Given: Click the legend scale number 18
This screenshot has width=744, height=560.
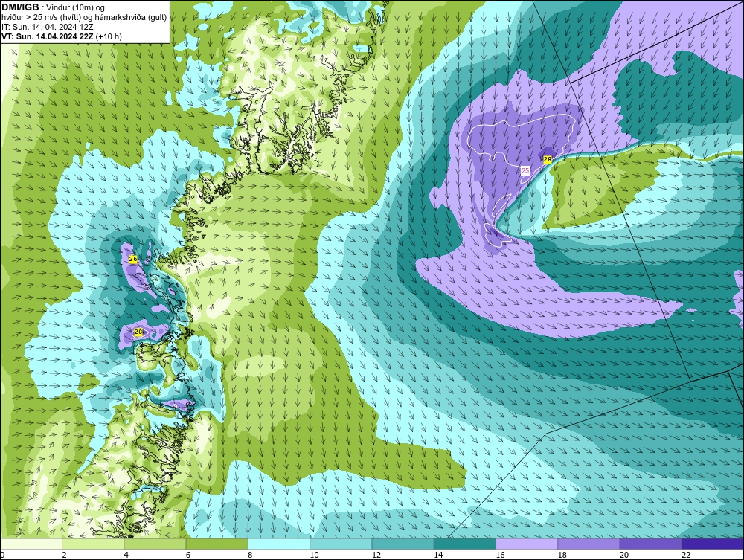Looking at the screenshot, I should coord(562,556).
